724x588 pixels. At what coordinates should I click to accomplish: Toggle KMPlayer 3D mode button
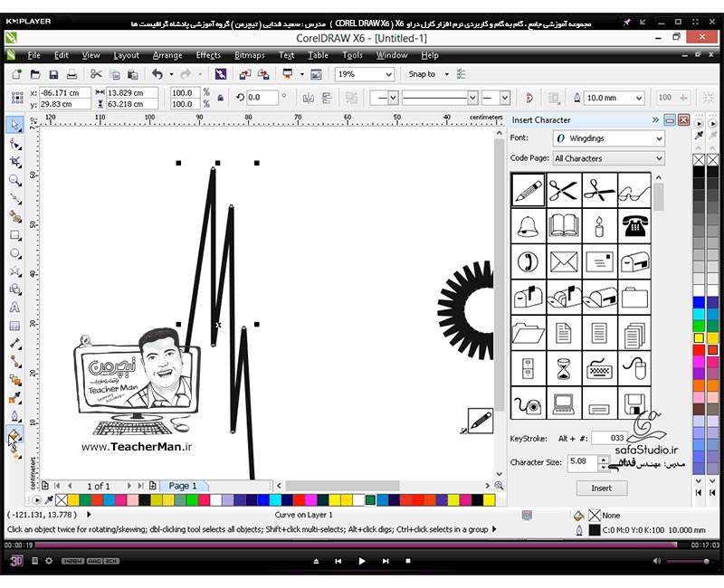(16, 561)
